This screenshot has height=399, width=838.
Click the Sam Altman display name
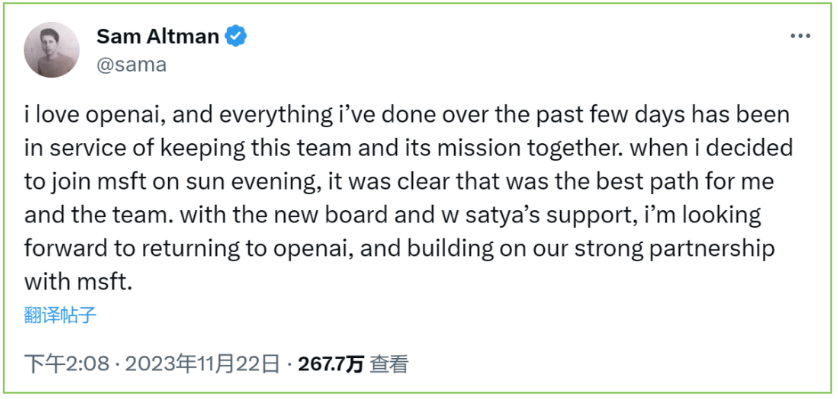click(x=158, y=36)
